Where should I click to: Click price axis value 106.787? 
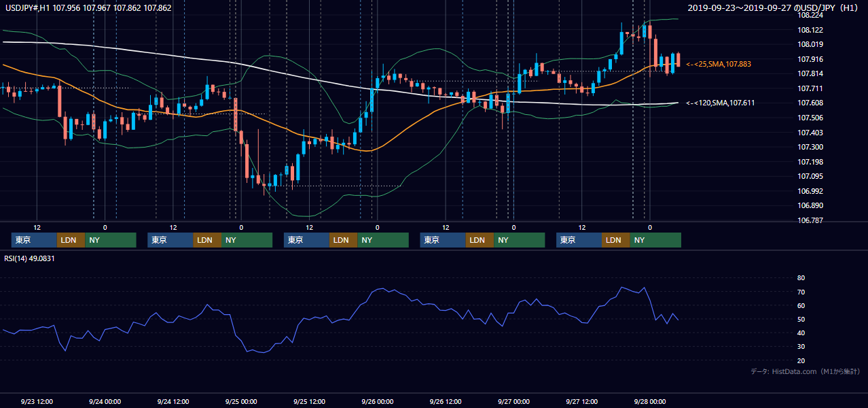pos(810,220)
